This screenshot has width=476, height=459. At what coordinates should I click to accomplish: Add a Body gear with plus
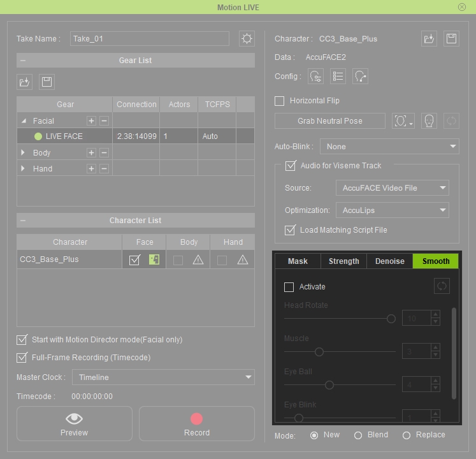91,152
